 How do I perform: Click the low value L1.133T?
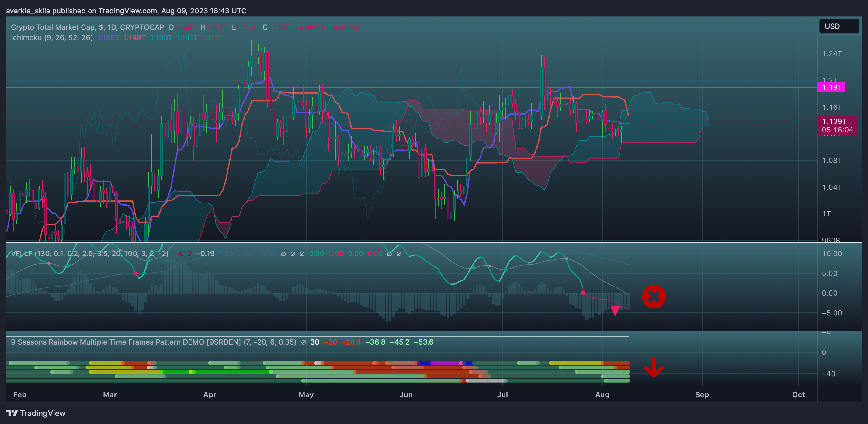click(245, 27)
